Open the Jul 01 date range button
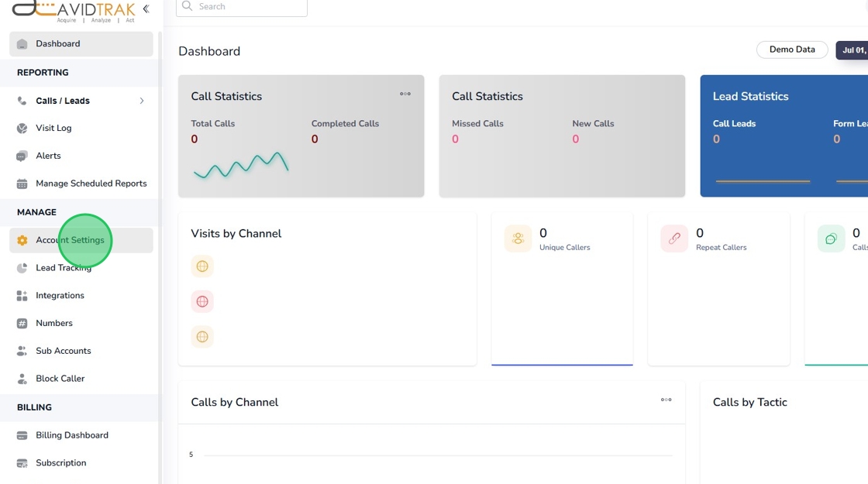 click(852, 50)
